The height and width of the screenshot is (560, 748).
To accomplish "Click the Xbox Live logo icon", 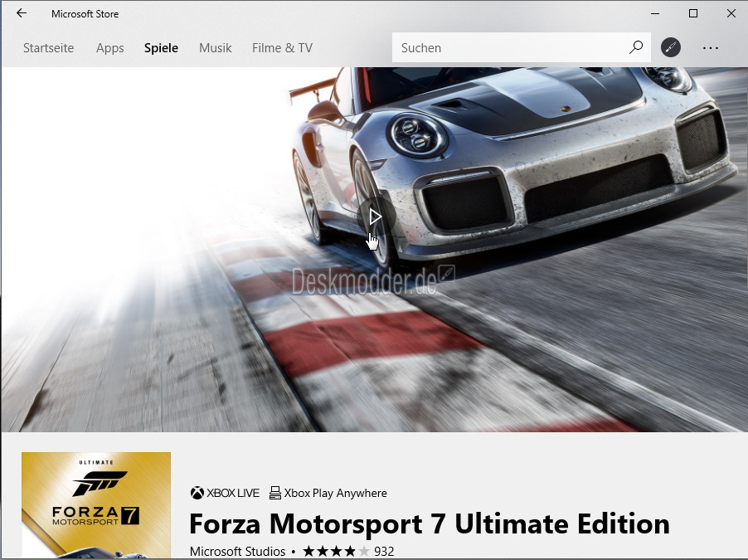I will (x=197, y=493).
